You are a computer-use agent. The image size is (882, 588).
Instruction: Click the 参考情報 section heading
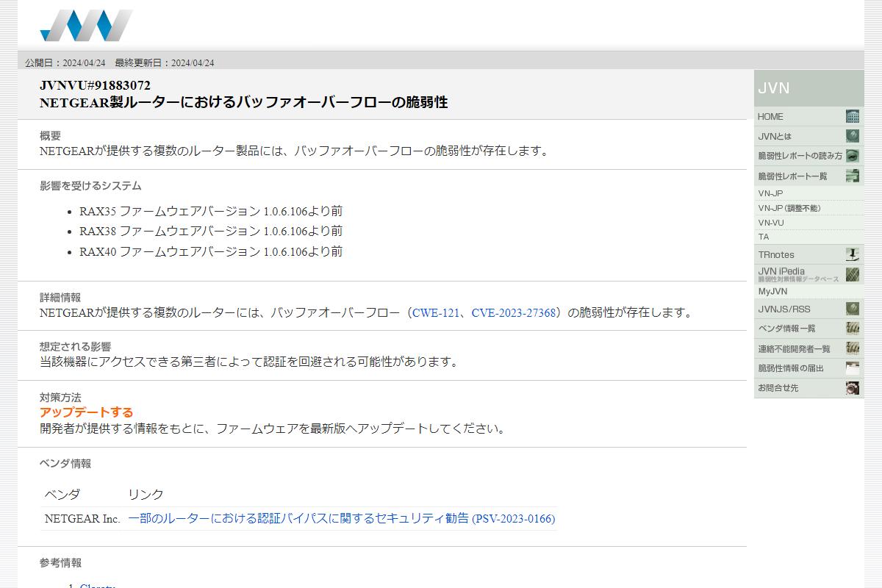(x=60, y=563)
